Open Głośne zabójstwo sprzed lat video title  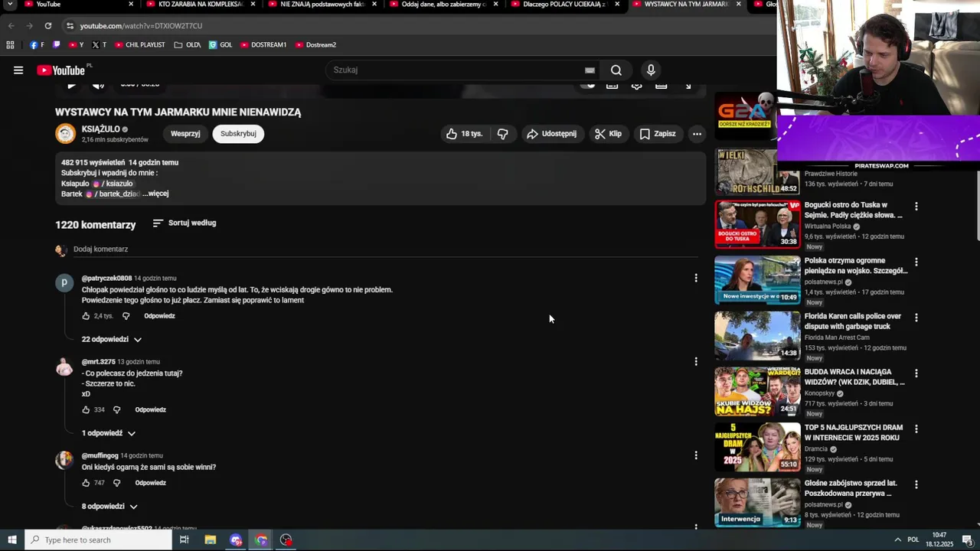(x=851, y=489)
